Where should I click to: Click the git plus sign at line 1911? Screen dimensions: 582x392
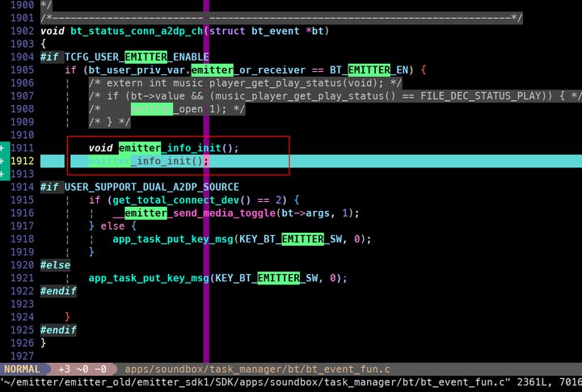tap(2, 148)
